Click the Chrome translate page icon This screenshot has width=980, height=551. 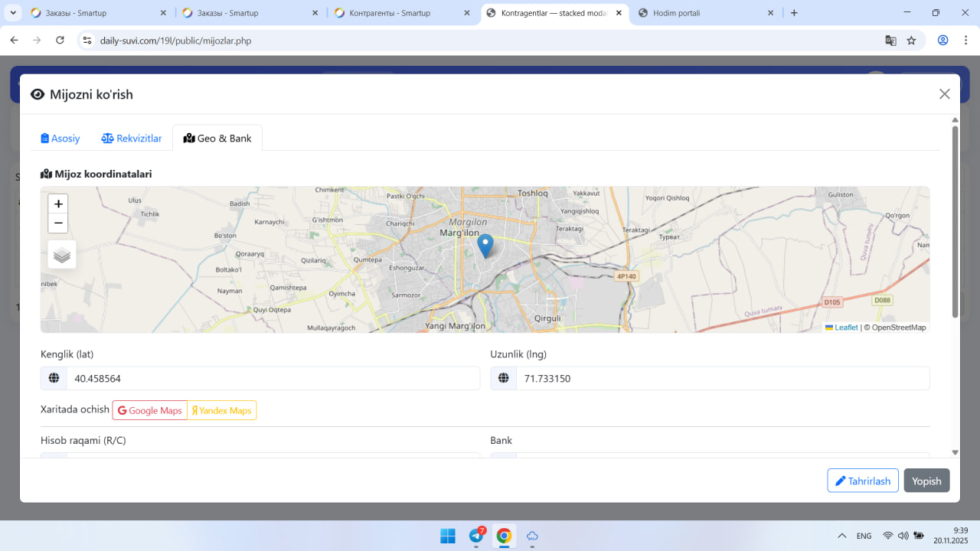click(x=890, y=41)
